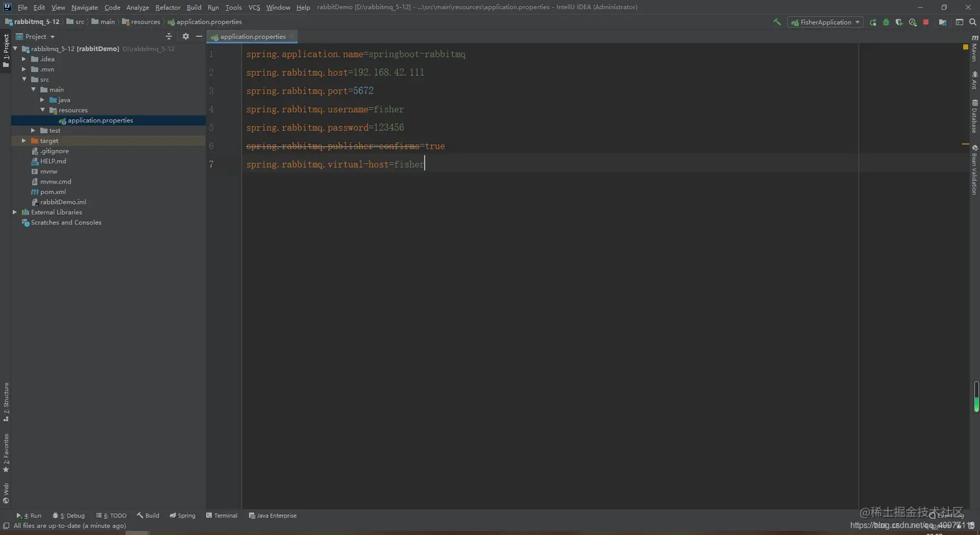
Task: Open the Java Enterprise tool window
Action: [x=272, y=516]
